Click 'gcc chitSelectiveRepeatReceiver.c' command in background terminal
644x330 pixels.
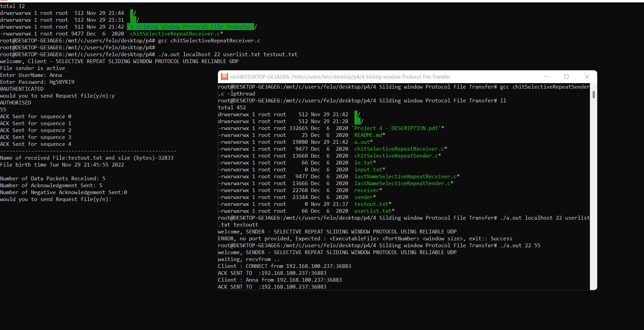click(x=209, y=41)
